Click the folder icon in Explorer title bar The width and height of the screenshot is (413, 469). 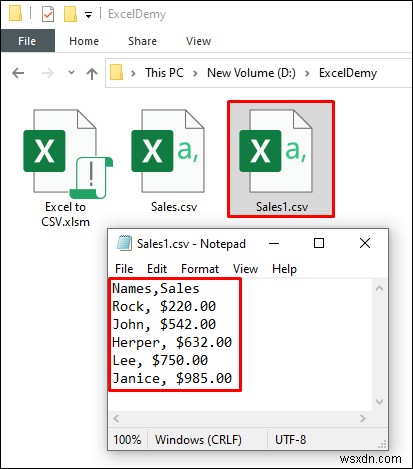[x=15, y=13]
